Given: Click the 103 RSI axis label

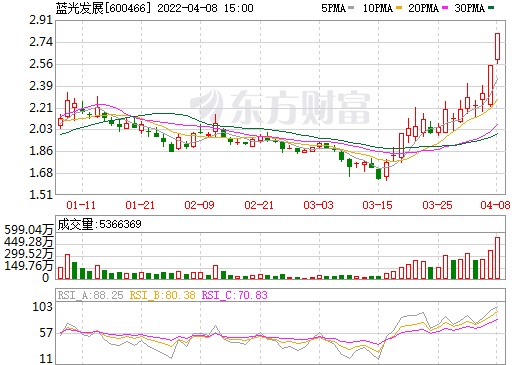Looking at the screenshot, I should point(42,307).
